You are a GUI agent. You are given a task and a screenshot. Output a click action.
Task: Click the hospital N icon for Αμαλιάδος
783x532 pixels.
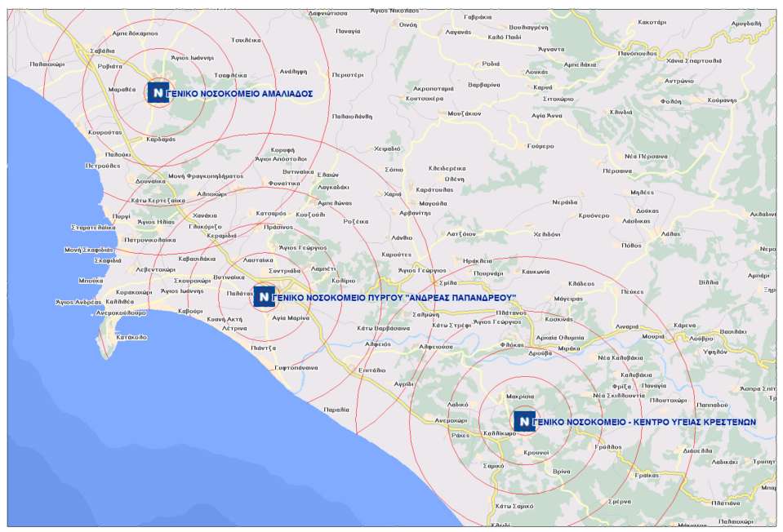tap(158, 93)
